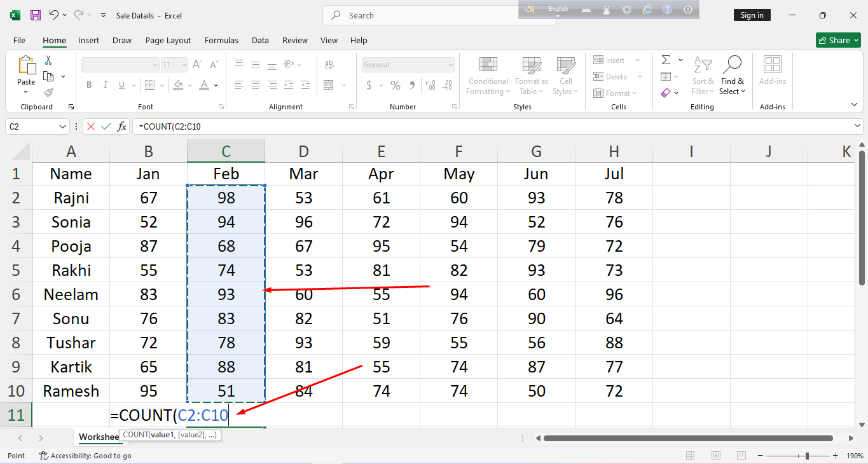Screen dimensions: 868x464
Task: Click the Sign in button
Action: (x=752, y=15)
